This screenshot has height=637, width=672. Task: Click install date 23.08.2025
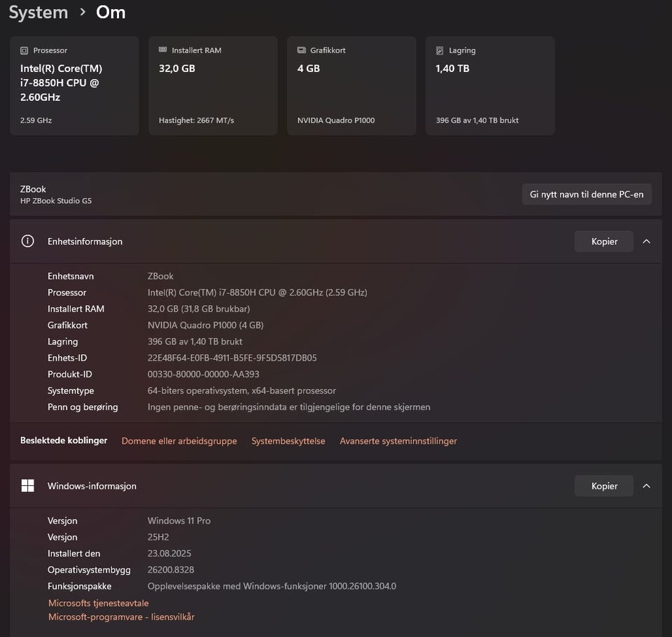click(x=169, y=554)
